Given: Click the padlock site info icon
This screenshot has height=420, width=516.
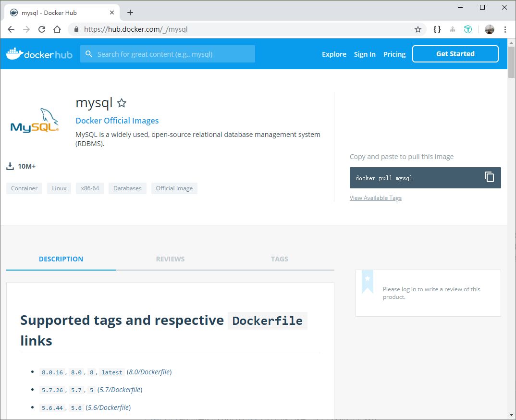Looking at the screenshot, I should (76, 29).
